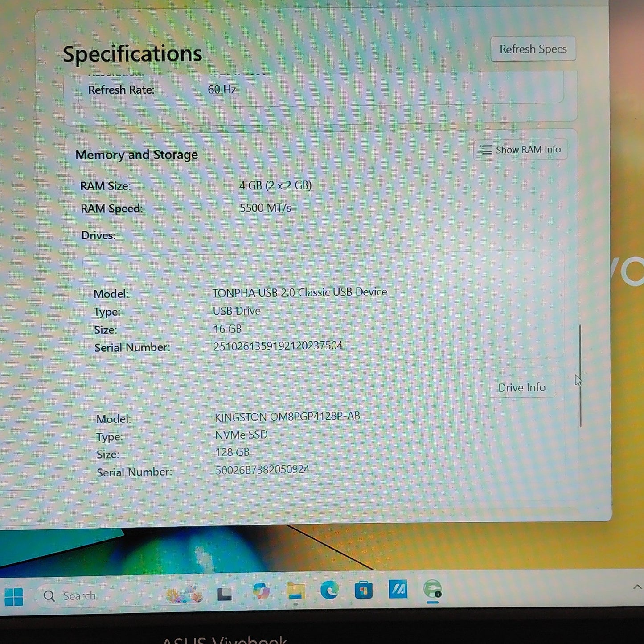The height and width of the screenshot is (644, 644).
Task: Open File Explorer from the taskbar
Action: click(x=295, y=592)
